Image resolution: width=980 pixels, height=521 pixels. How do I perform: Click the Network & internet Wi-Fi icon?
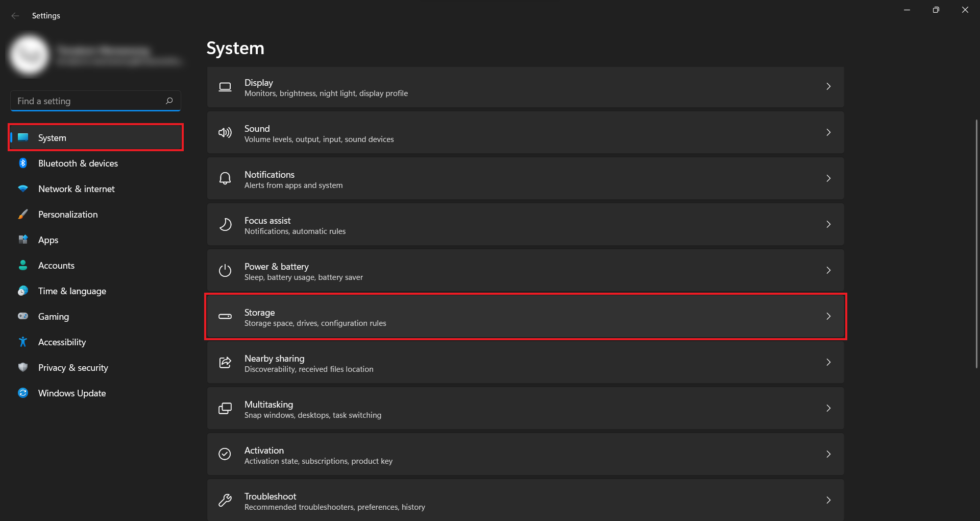click(23, 188)
